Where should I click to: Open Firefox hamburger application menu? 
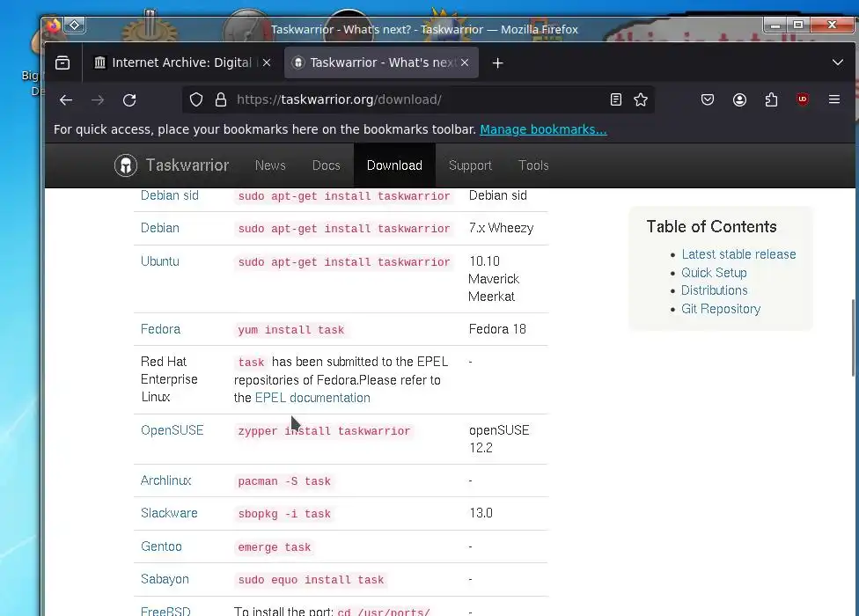[834, 99]
